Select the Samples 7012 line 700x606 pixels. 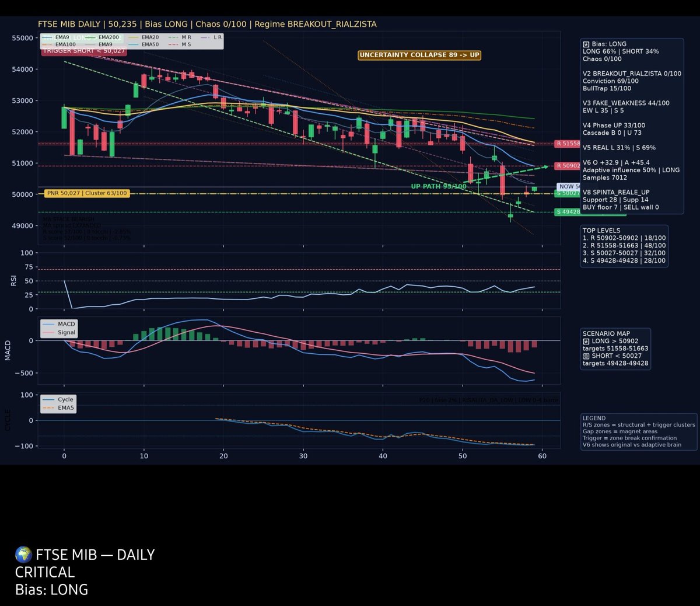pyautogui.click(x=605, y=177)
